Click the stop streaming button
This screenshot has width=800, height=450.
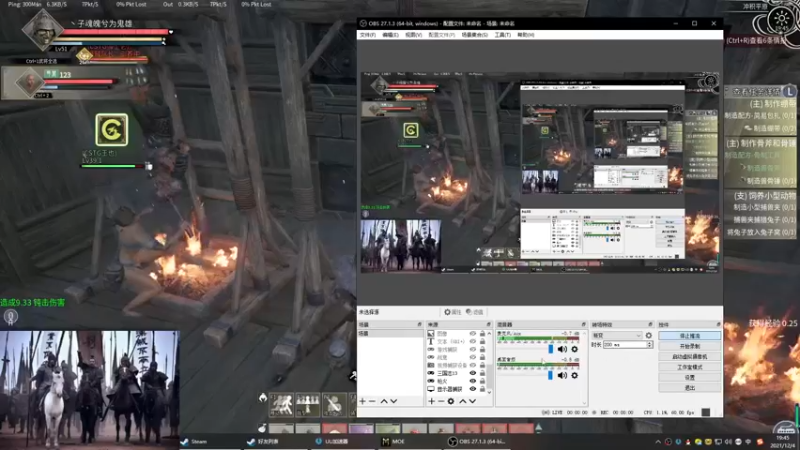[689, 336]
